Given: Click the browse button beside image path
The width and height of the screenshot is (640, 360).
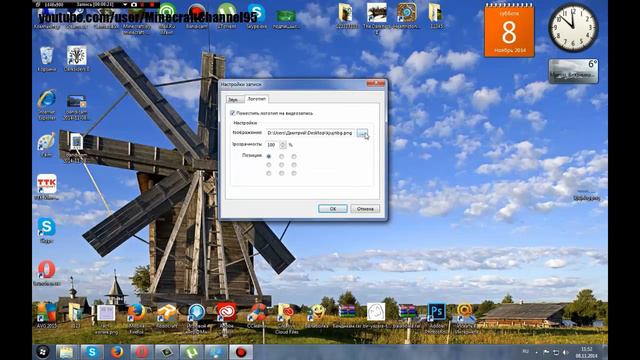Looking at the screenshot, I should pos(362,133).
